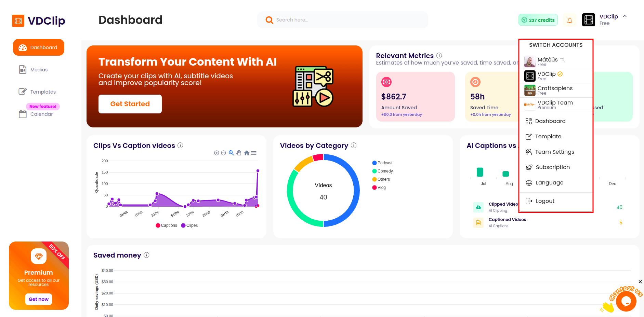Reset chart zoom with the home icon

(247, 153)
